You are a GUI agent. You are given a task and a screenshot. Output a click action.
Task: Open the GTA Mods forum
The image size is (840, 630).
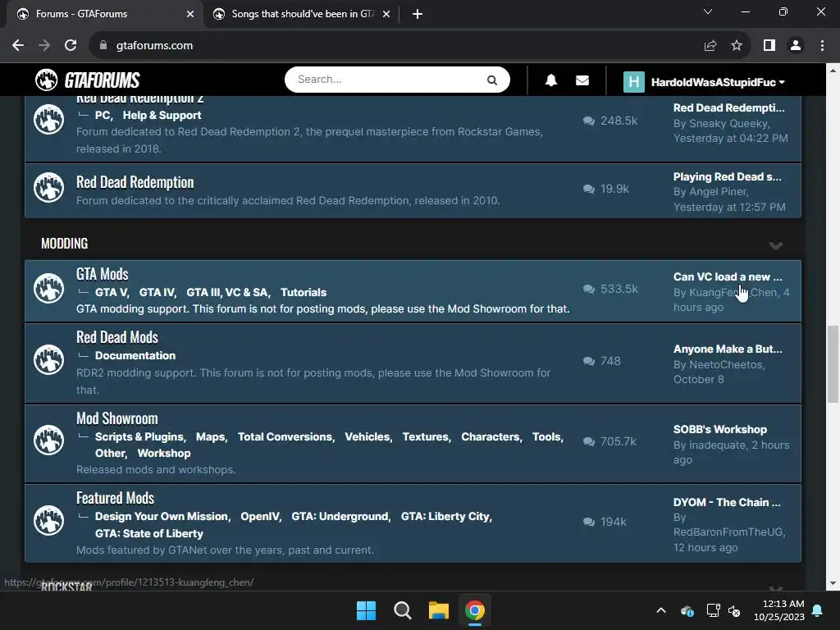103,274
